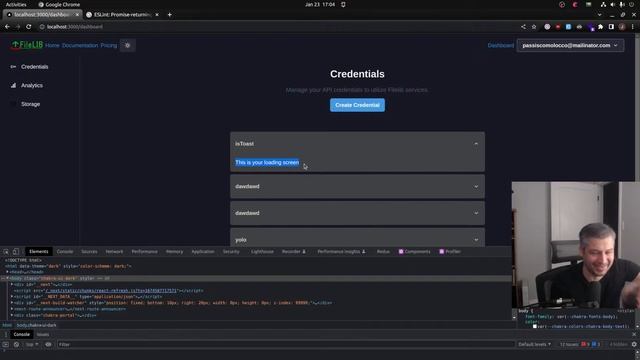Open Storage in the sidebar
This screenshot has height=360, width=640.
point(30,104)
